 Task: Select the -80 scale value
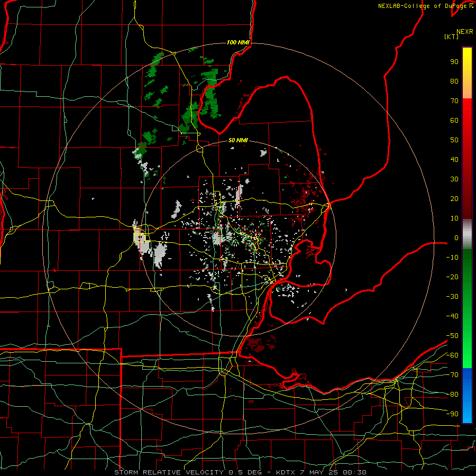tap(452, 395)
